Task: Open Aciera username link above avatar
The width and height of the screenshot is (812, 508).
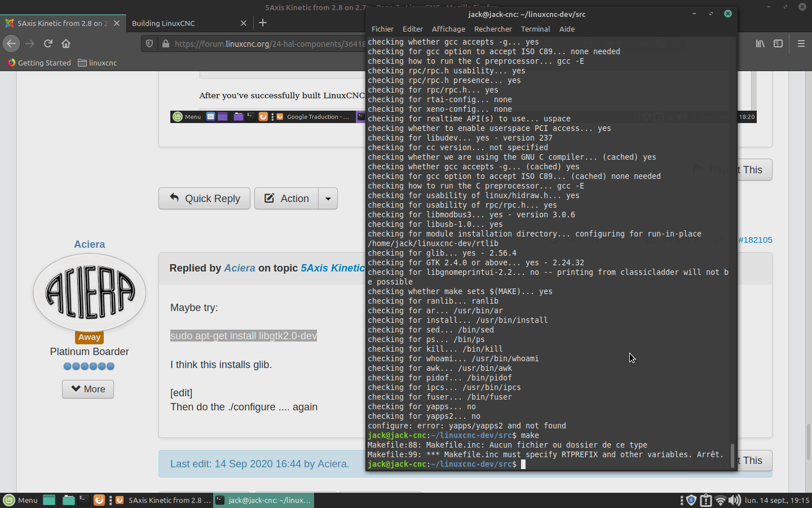Action: (x=90, y=244)
